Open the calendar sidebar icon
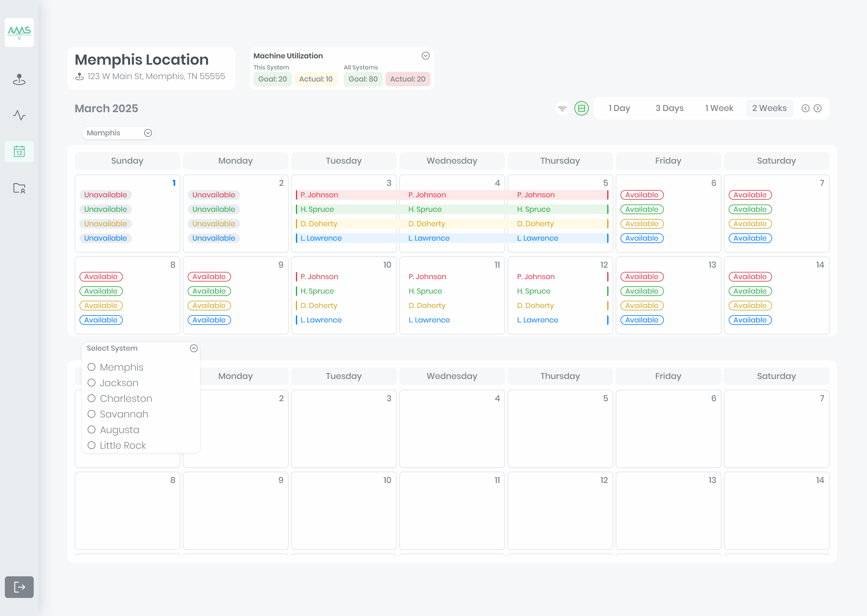The image size is (867, 616). coord(19,151)
